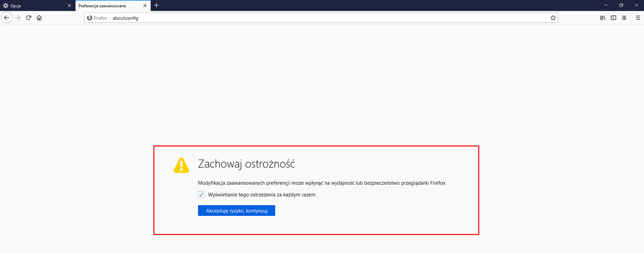Click the forward navigation arrow

coord(18,18)
